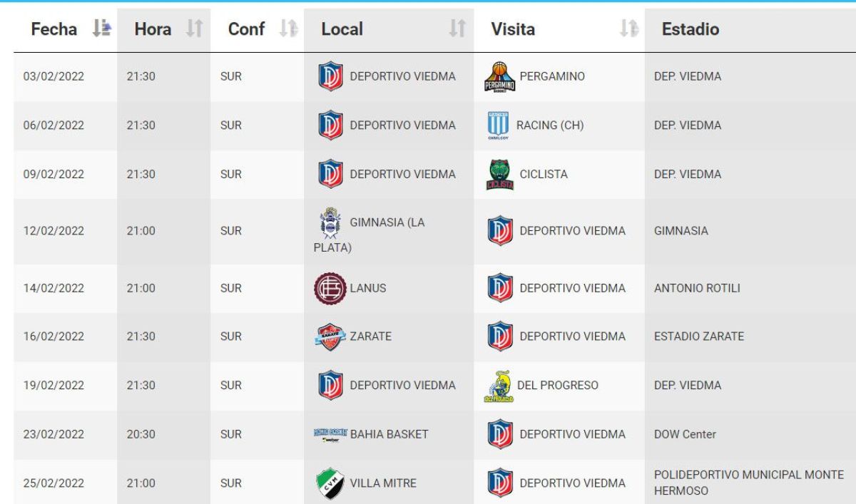This screenshot has width=856, height=504.
Task: Click the Pergamino team logo
Action: [500, 77]
